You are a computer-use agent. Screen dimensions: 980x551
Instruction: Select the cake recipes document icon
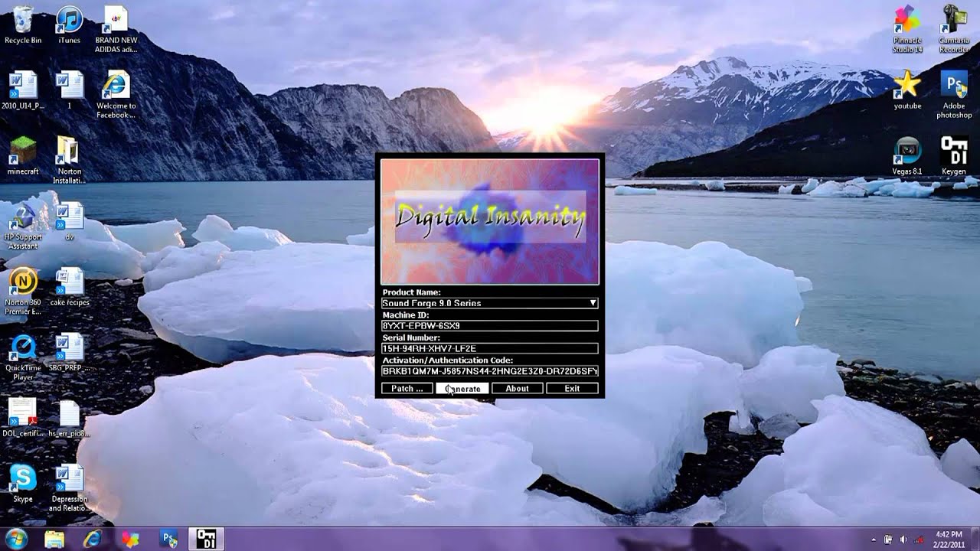click(x=69, y=287)
